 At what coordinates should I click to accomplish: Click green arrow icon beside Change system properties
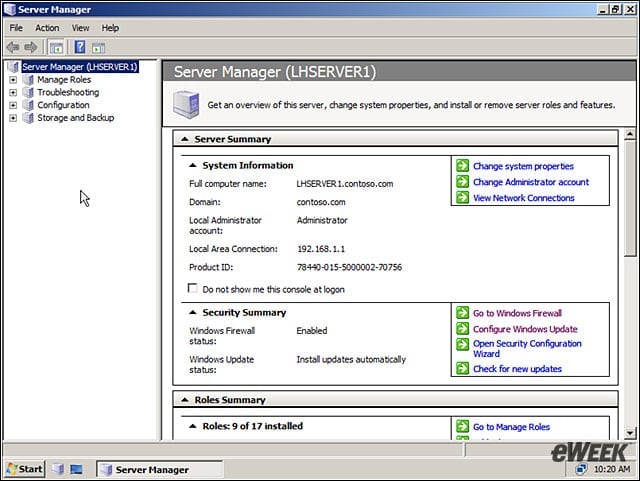click(x=462, y=166)
